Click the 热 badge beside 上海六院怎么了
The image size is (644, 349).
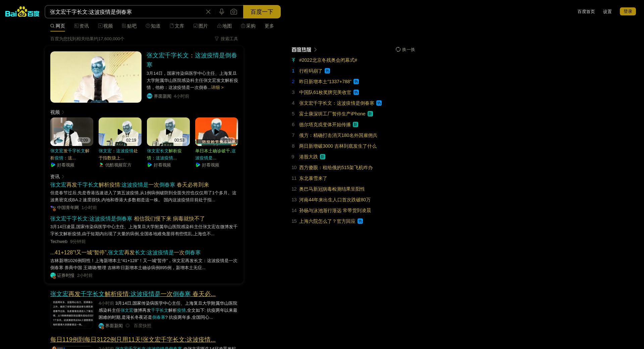pyautogui.click(x=360, y=221)
